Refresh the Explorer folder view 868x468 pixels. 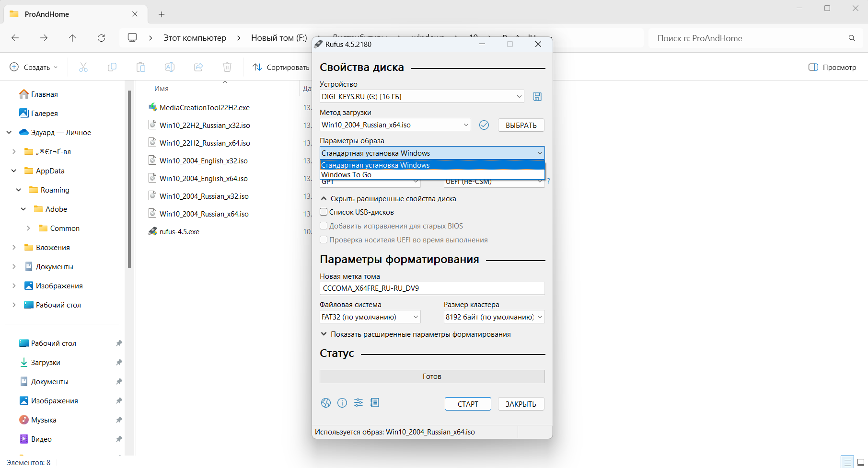[101, 38]
